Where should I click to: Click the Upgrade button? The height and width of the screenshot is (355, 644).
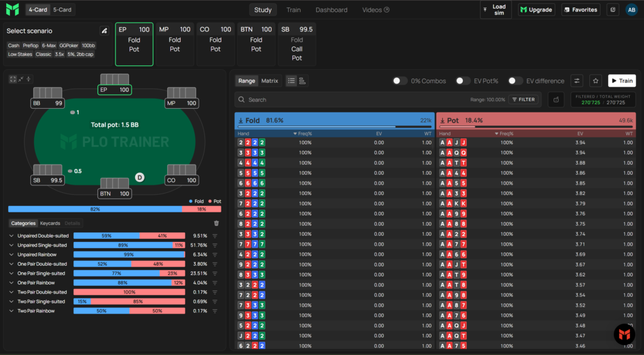click(x=536, y=9)
